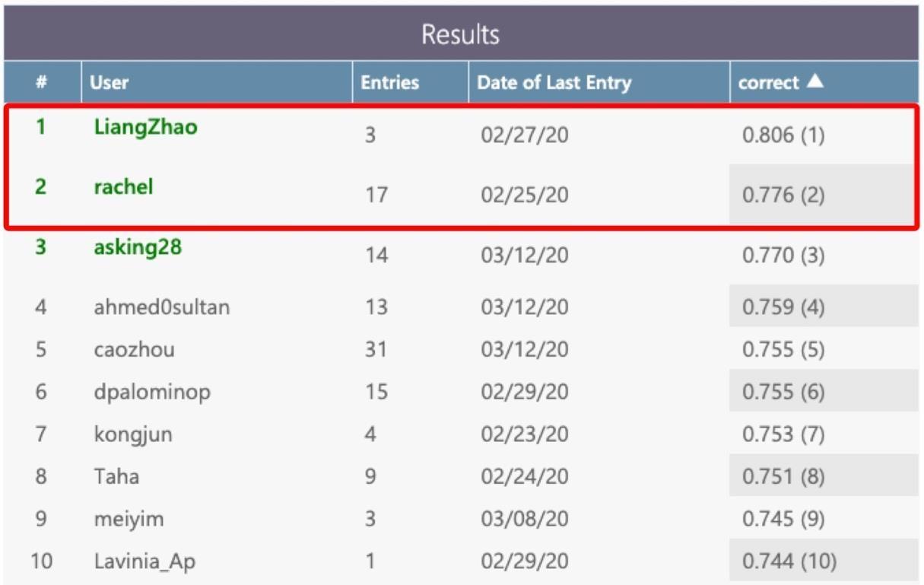This screenshot has height=585, width=924.
Task: Click the # rank column header
Action: (x=42, y=82)
